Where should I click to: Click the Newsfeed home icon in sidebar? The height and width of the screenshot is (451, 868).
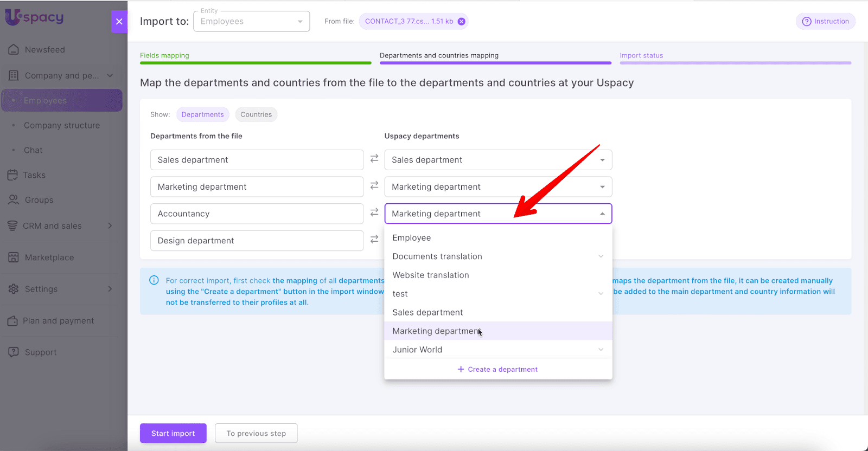pos(14,49)
